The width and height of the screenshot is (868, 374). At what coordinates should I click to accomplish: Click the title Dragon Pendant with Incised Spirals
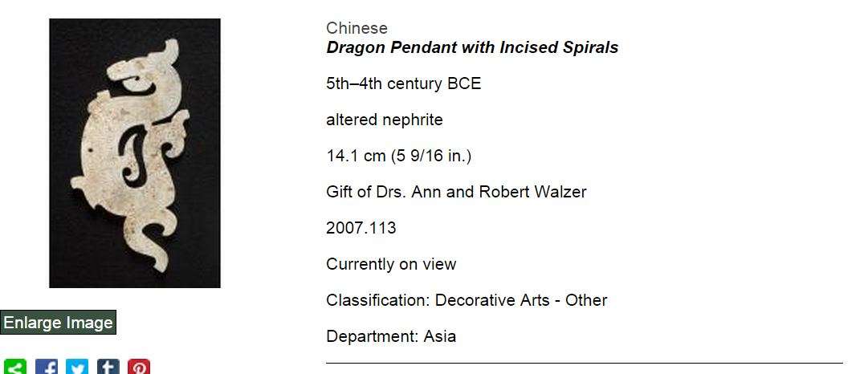[x=472, y=47]
